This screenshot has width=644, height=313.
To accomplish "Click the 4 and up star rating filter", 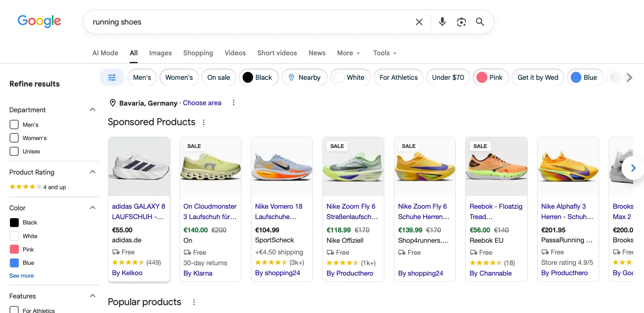I will [38, 187].
